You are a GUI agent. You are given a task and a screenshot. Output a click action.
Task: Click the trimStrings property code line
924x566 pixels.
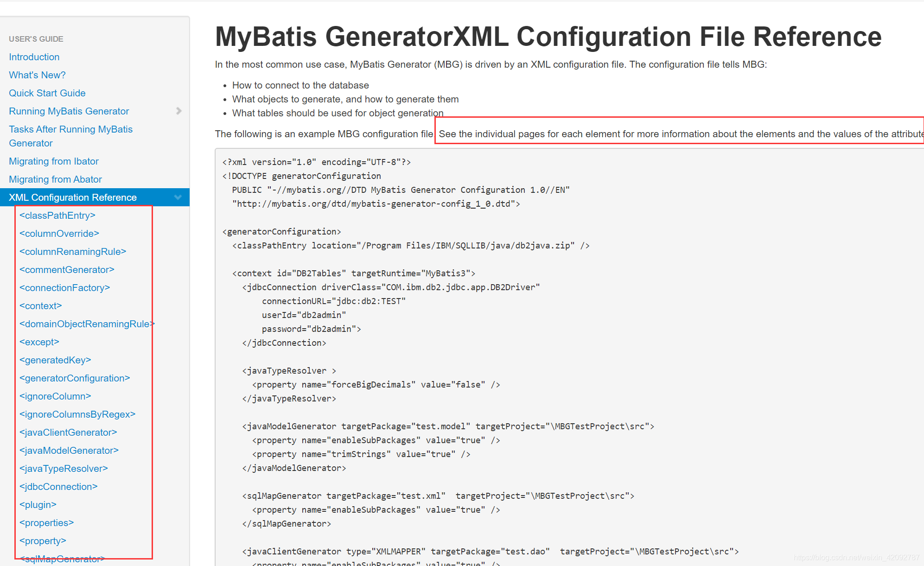(x=361, y=454)
